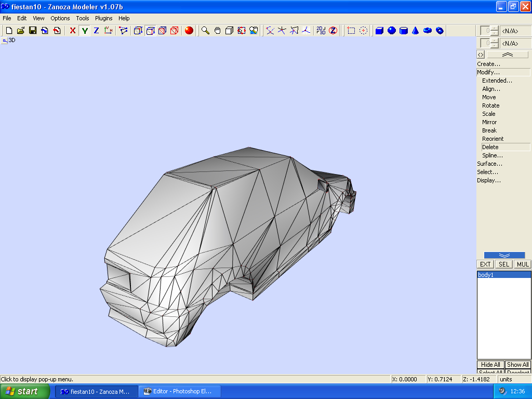Viewport: 532px width, 399px height.
Task: Expand the Display... command group
Action: tap(489, 180)
